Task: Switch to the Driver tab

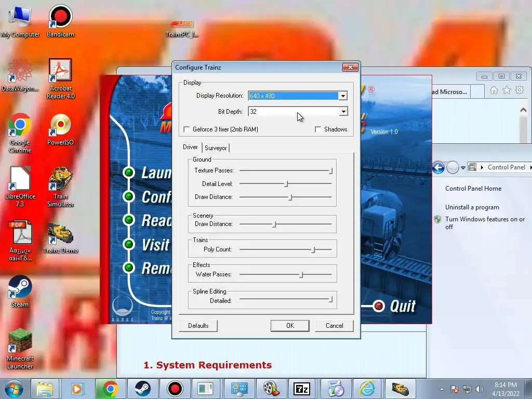Action: pos(190,147)
